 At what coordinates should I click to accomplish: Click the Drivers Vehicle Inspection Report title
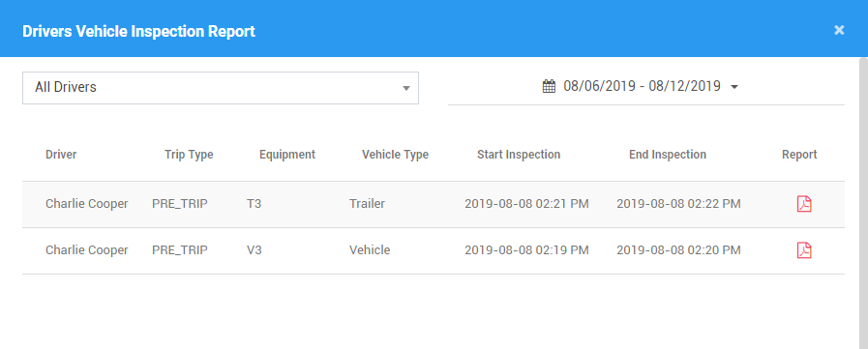click(x=139, y=31)
